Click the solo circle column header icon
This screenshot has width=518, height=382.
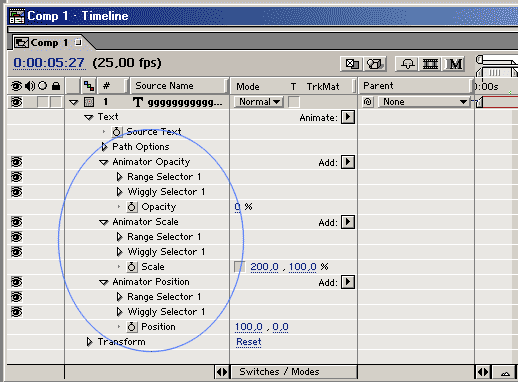point(43,86)
